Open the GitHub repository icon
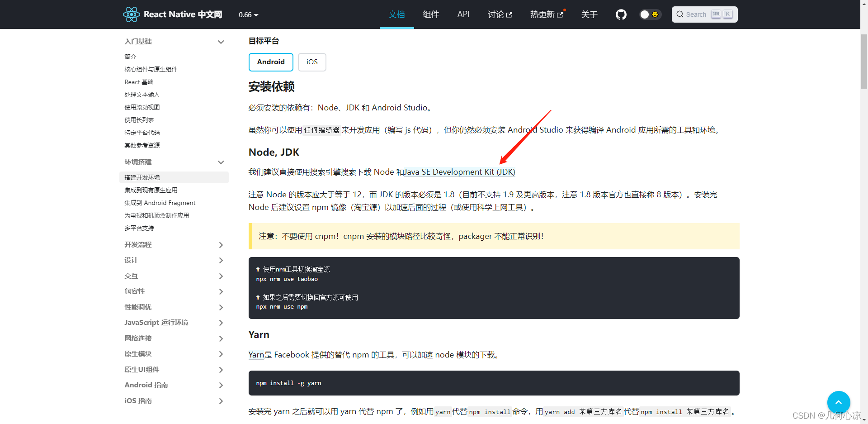This screenshot has width=868, height=424. (621, 14)
